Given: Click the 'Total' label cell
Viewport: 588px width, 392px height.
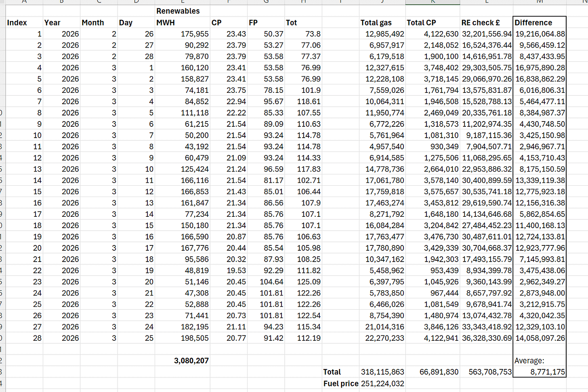Looking at the screenshot, I should [x=340, y=372].
